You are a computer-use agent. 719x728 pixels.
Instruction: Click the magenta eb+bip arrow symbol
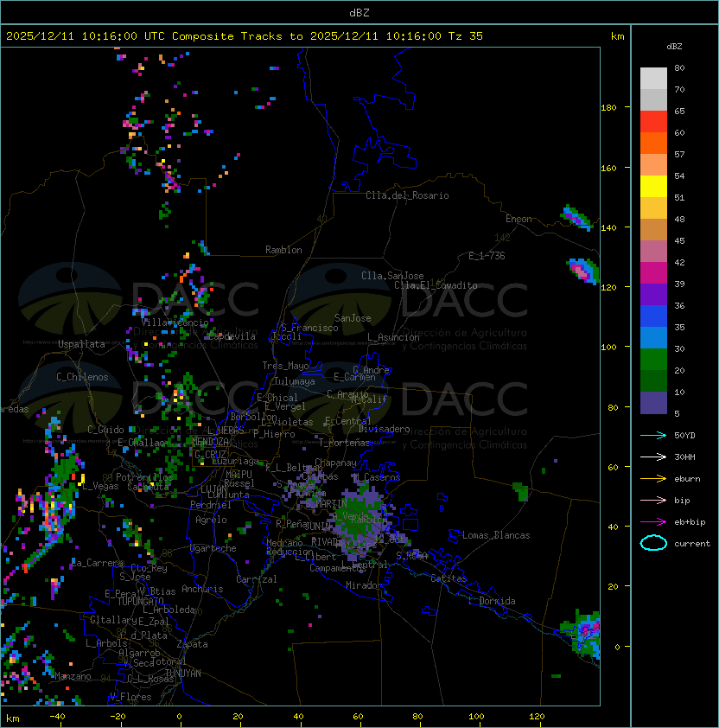click(653, 522)
